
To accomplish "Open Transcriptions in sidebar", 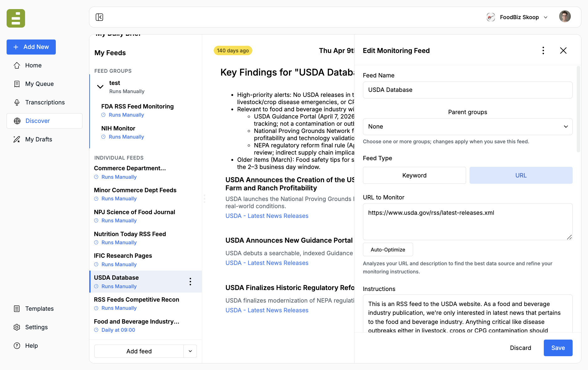I will 45,102.
